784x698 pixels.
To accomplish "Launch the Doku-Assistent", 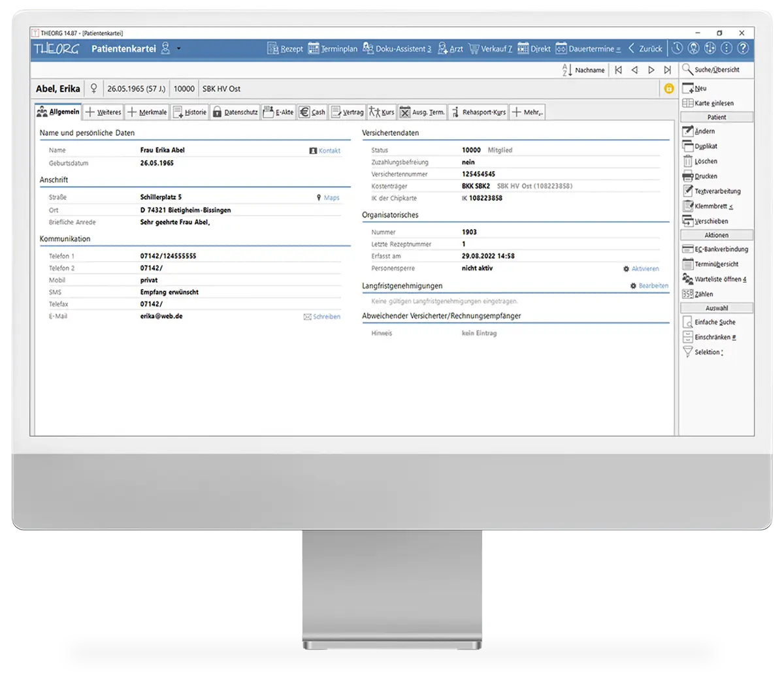I will pyautogui.click(x=397, y=48).
